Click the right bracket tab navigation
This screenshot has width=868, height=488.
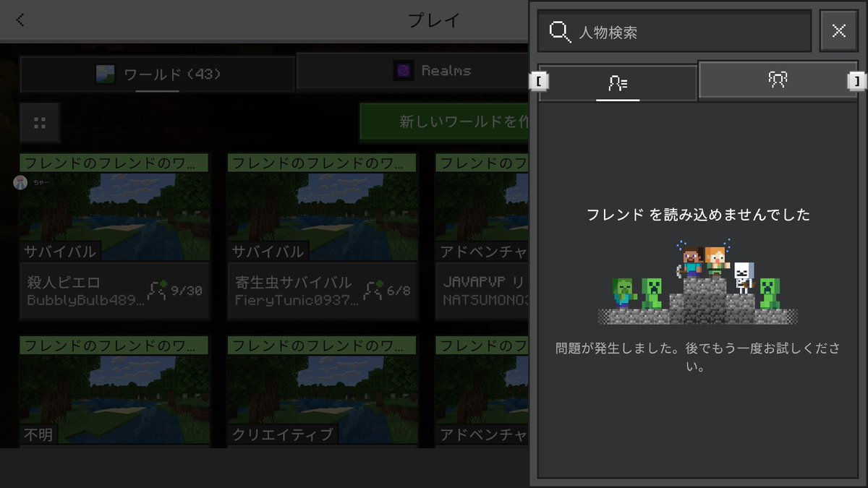click(x=856, y=82)
